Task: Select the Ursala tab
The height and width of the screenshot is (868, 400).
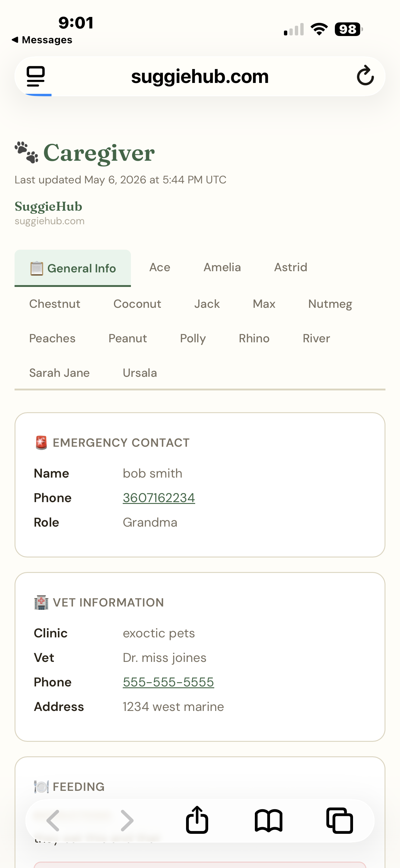Action: tap(140, 373)
